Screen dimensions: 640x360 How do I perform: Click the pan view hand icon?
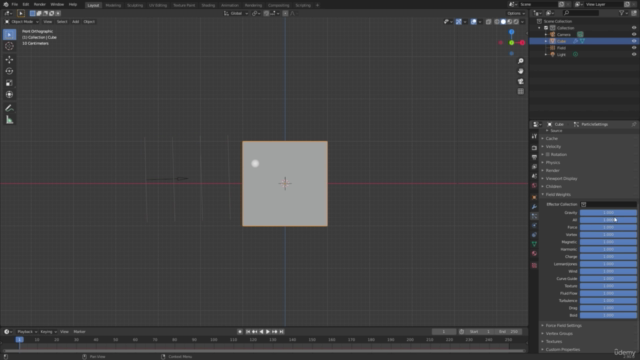coord(520,71)
